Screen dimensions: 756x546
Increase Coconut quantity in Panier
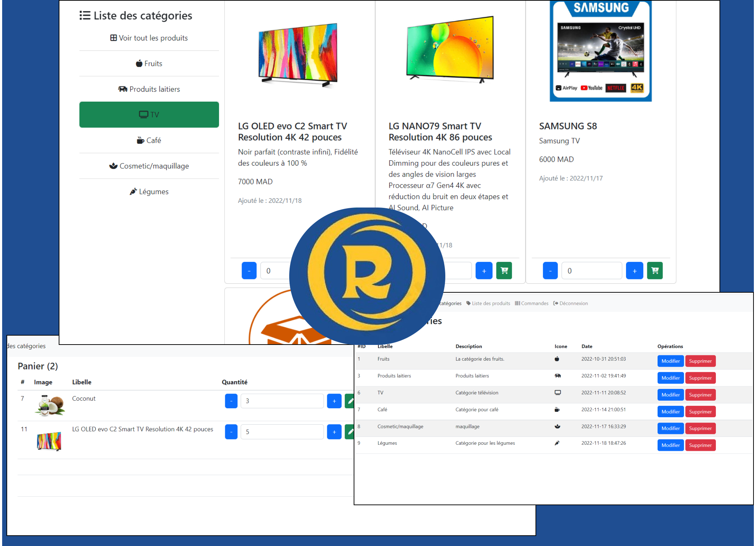[x=334, y=401]
